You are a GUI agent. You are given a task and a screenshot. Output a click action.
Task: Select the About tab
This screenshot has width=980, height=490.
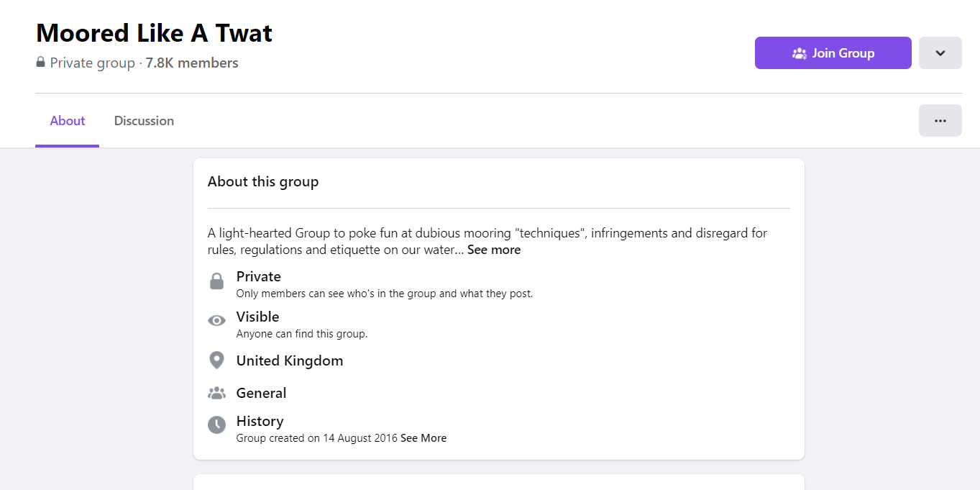coord(68,121)
